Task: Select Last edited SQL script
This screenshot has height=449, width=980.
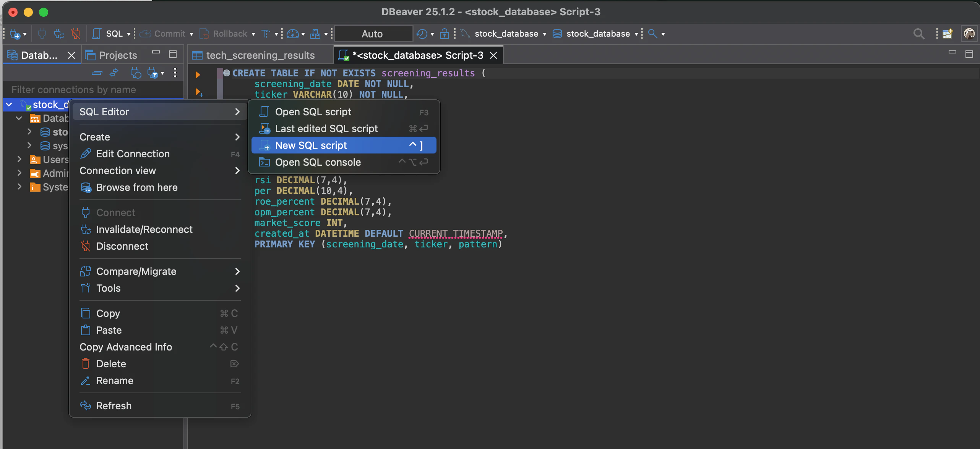Action: [344, 129]
